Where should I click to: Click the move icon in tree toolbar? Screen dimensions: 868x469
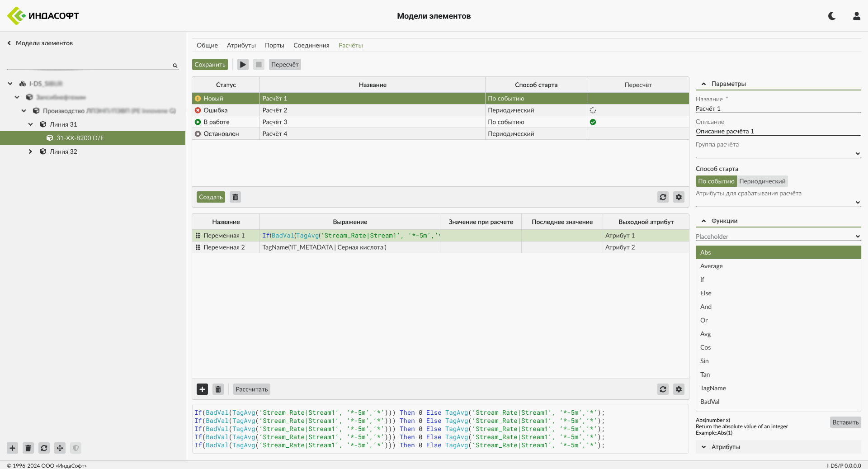point(60,448)
